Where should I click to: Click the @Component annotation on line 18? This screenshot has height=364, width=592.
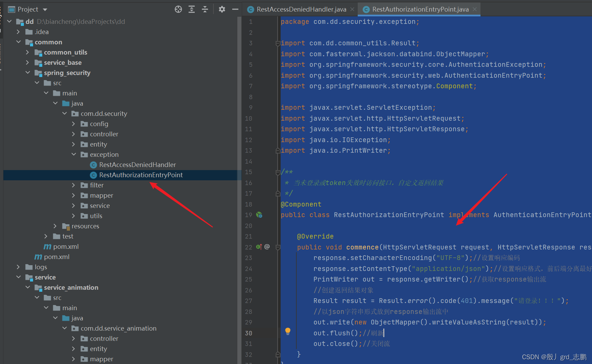coord(301,204)
